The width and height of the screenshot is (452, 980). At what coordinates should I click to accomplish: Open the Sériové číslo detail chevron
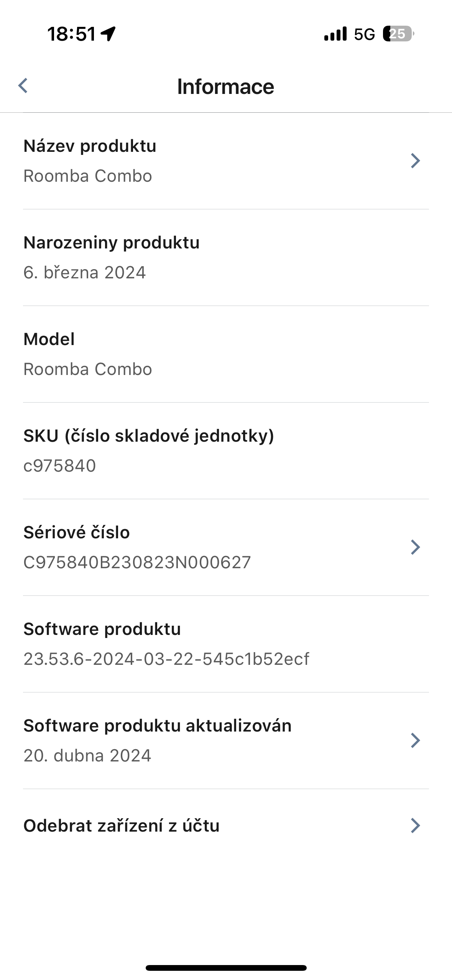pyautogui.click(x=416, y=547)
